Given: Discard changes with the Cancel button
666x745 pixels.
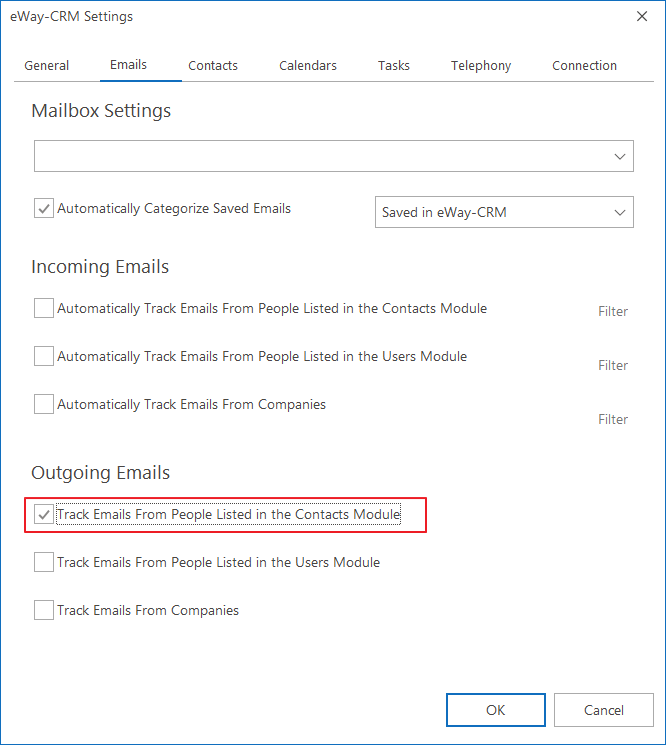Looking at the screenshot, I should click(604, 710).
